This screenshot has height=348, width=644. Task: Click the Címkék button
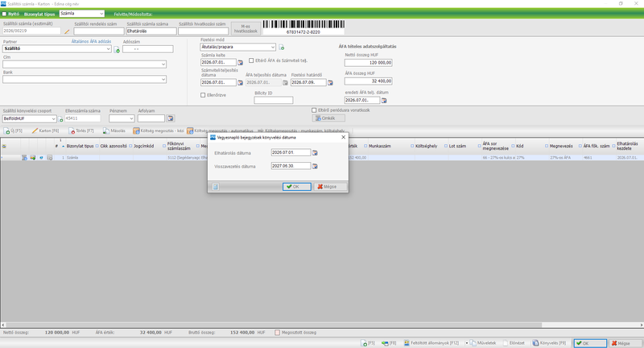click(x=328, y=118)
